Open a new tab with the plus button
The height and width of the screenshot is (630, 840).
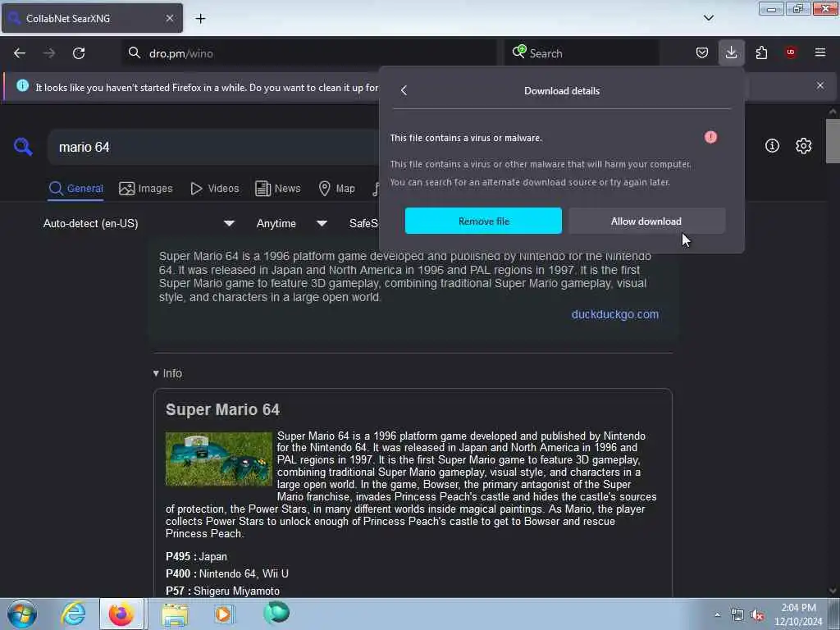pyautogui.click(x=200, y=18)
